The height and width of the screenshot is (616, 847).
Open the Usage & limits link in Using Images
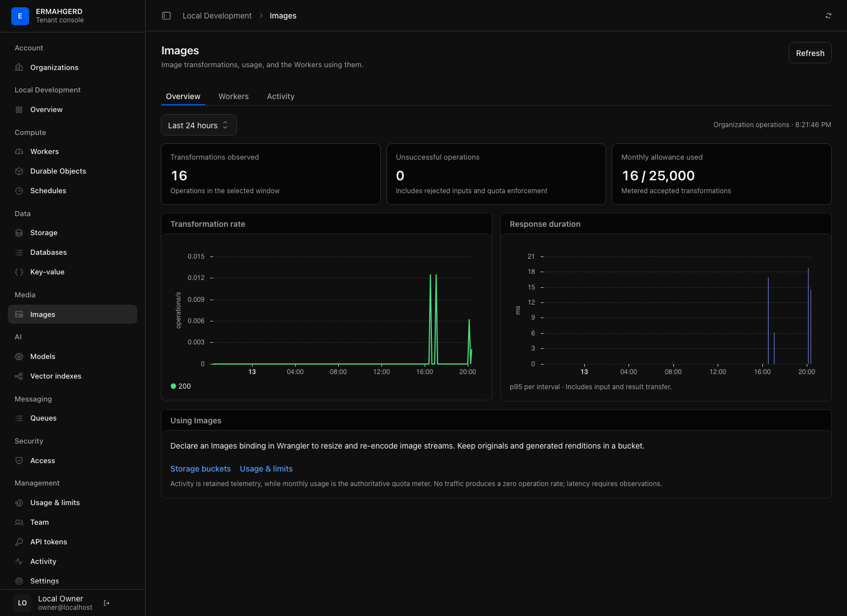(266, 469)
